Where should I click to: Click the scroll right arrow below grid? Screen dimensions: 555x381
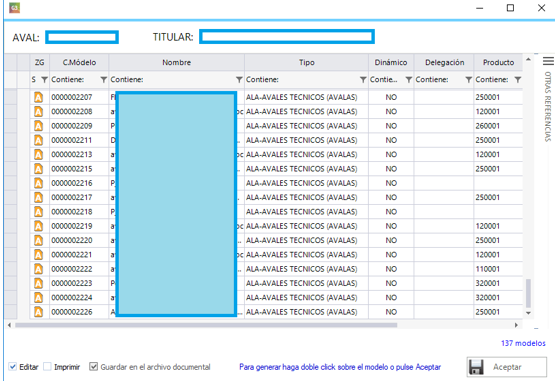tap(516, 325)
